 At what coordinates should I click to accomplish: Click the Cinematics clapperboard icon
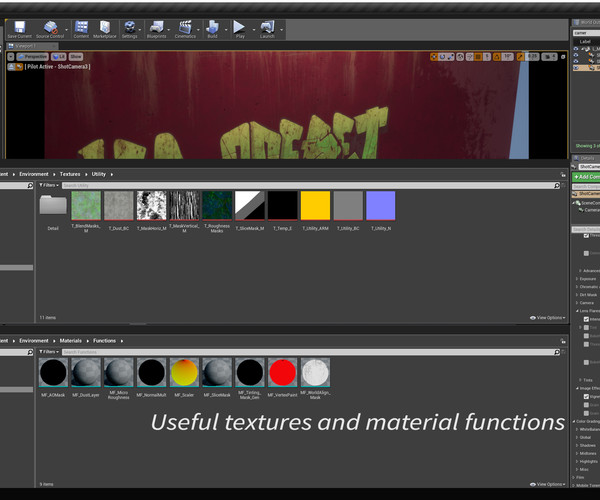(185, 29)
